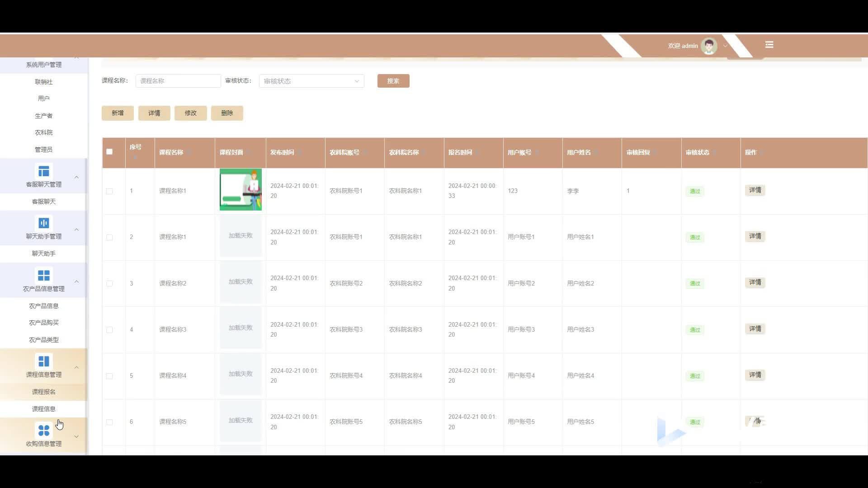Check the checkbox for row 1
This screenshot has height=488, width=868.
tap(109, 191)
